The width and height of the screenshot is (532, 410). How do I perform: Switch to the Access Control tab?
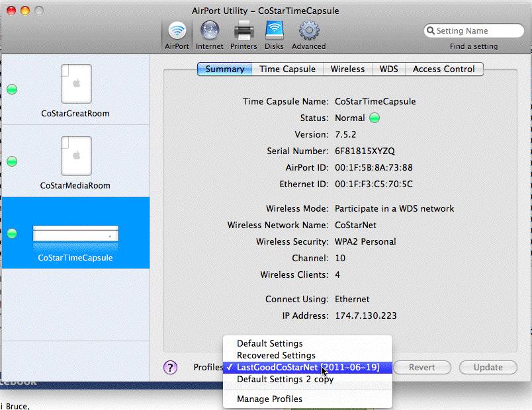point(444,69)
